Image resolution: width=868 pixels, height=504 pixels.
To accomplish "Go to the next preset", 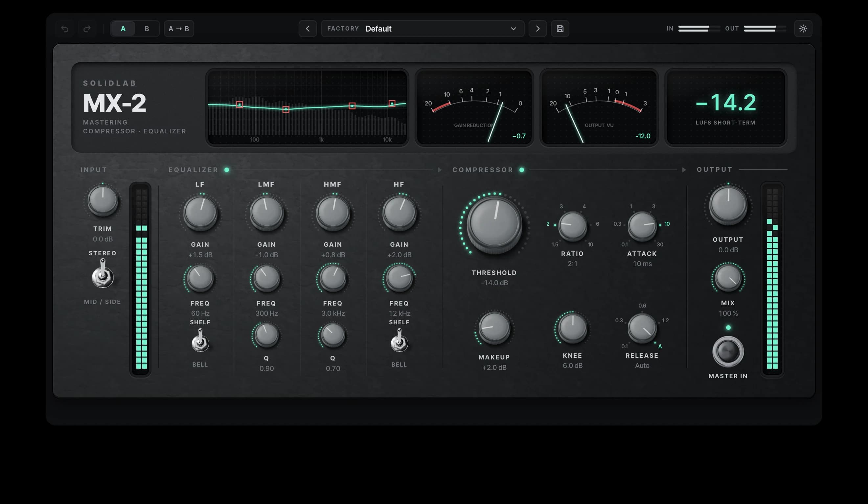I will pyautogui.click(x=538, y=29).
